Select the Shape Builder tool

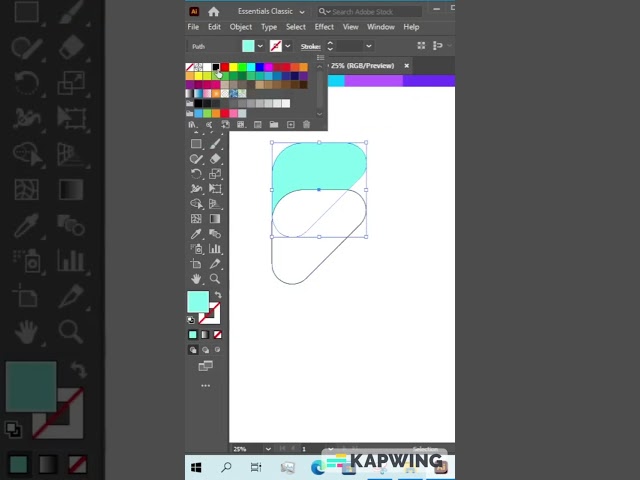point(196,204)
